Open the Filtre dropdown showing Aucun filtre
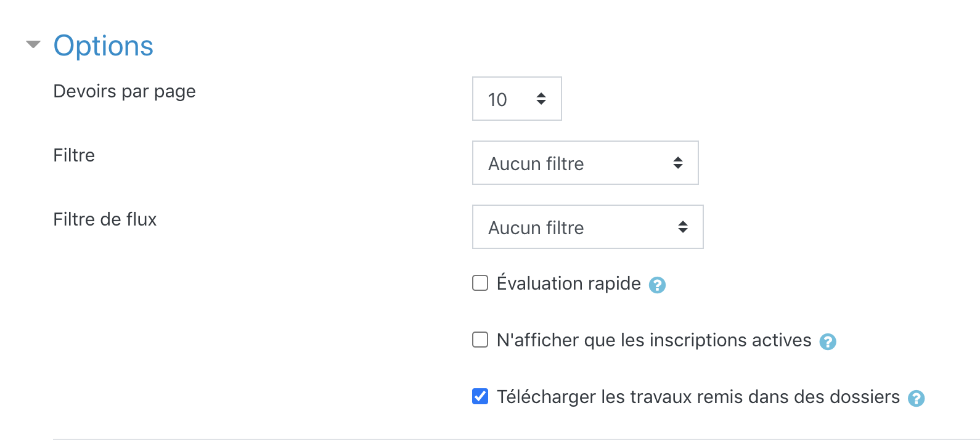This screenshot has width=980, height=440. click(584, 163)
